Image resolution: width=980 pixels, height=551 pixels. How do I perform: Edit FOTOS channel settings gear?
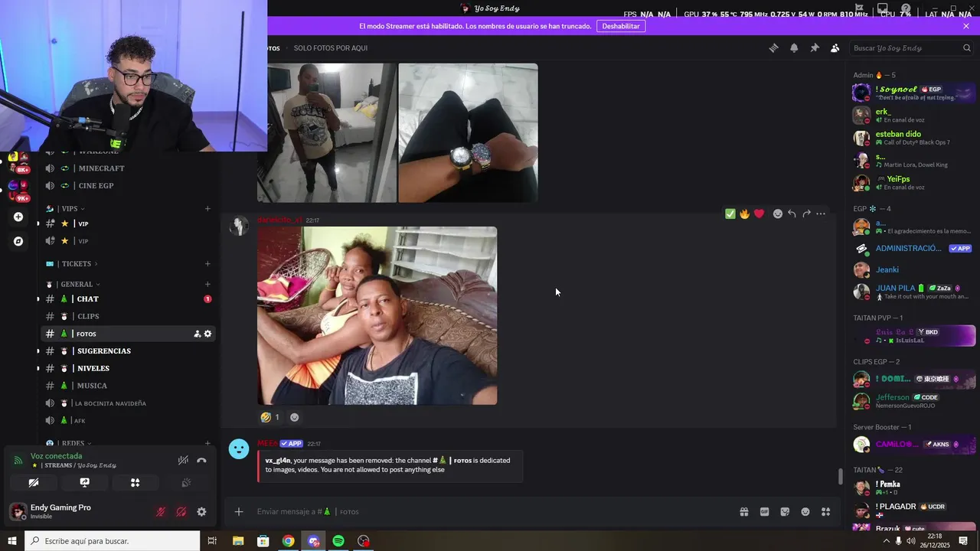[207, 334]
